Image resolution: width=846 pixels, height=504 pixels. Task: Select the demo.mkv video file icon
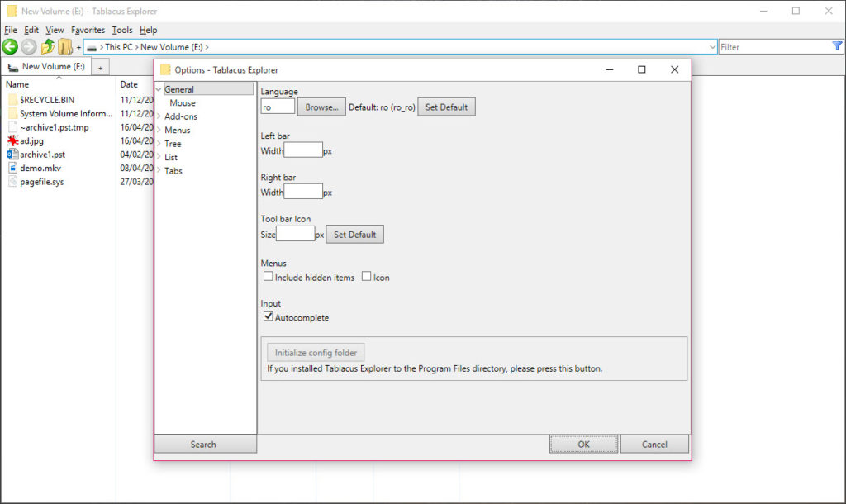pyautogui.click(x=13, y=168)
